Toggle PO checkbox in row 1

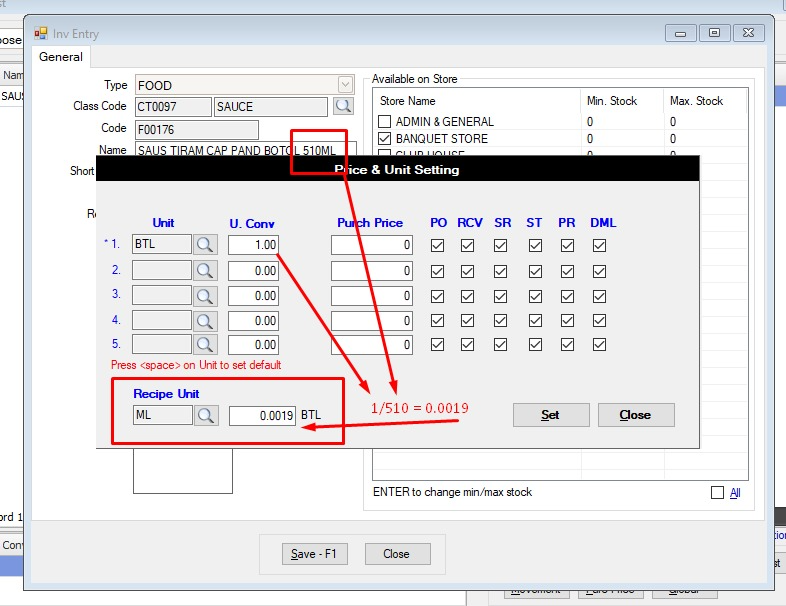[x=438, y=245]
